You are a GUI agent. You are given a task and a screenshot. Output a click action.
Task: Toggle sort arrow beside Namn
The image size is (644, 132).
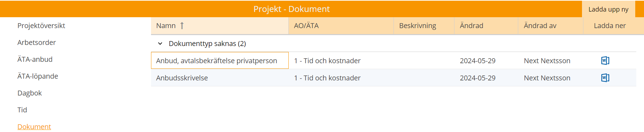point(182,26)
